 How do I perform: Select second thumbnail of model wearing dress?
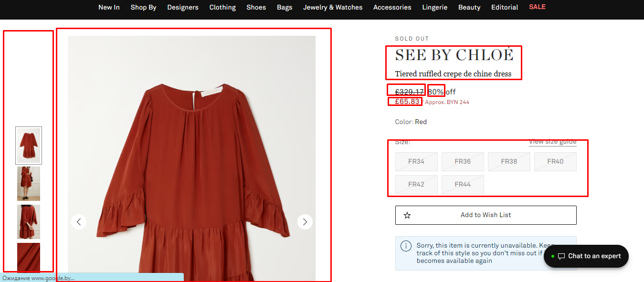pos(29,184)
